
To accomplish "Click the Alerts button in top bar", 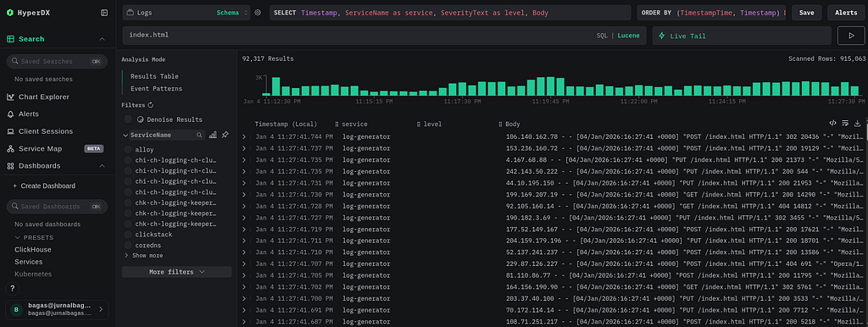I will point(846,13).
